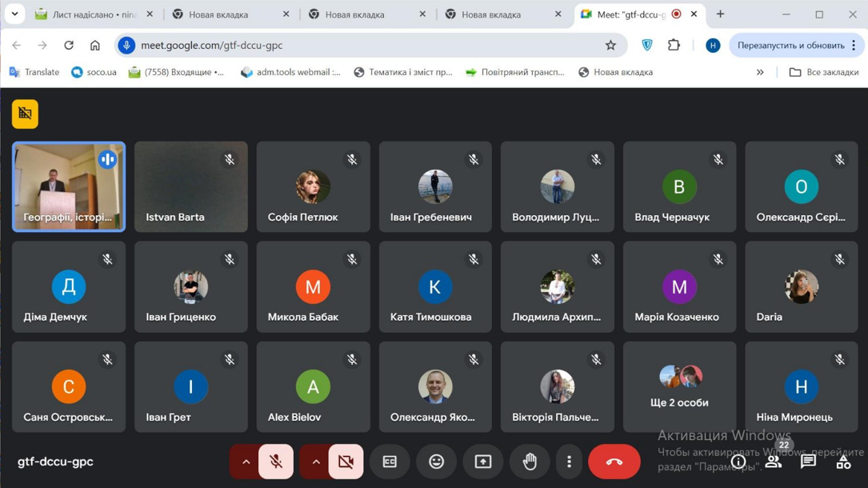Click Діма Демчук avatar

pos(69,286)
